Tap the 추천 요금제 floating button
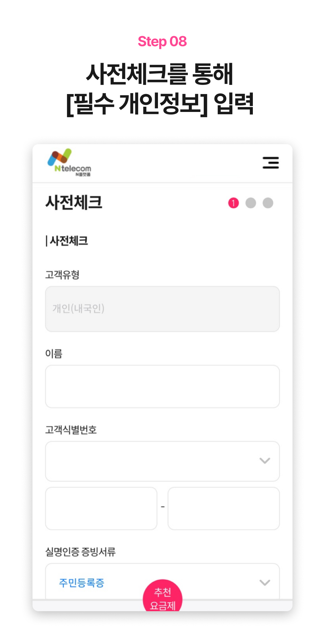 [162, 596]
